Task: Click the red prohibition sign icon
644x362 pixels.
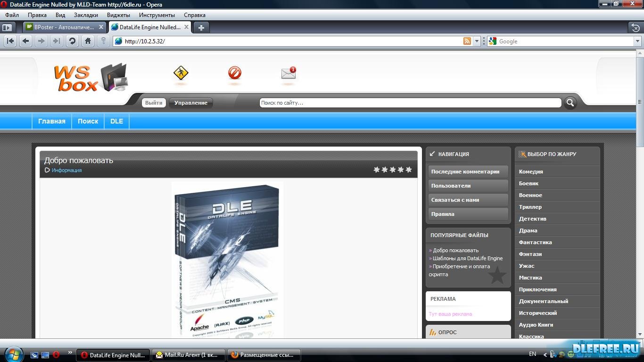Action: pos(235,73)
